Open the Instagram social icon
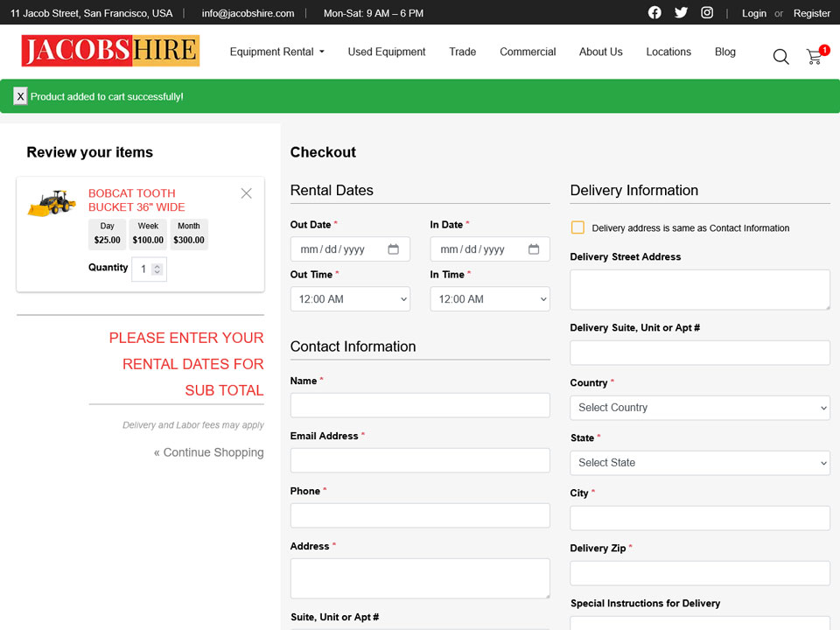 point(707,13)
